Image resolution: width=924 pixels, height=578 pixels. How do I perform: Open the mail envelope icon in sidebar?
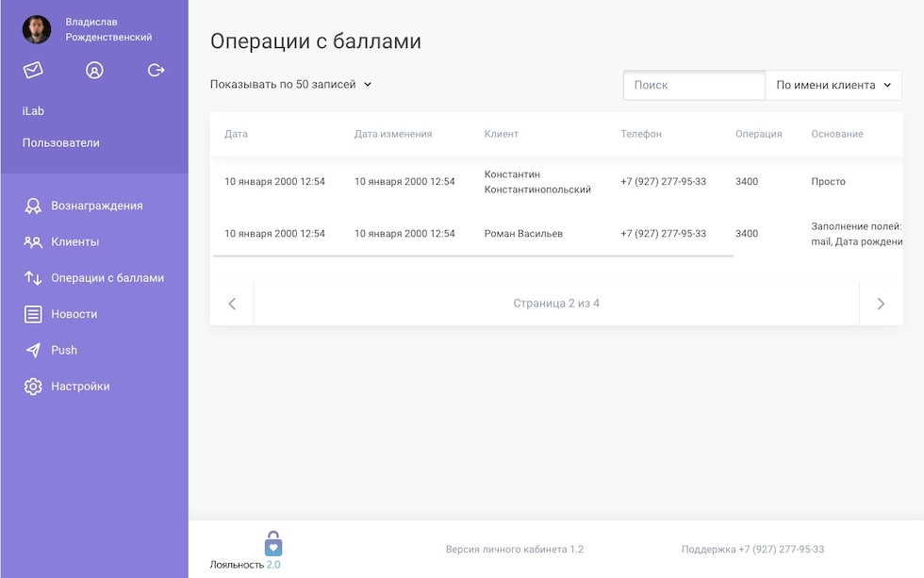click(x=33, y=70)
